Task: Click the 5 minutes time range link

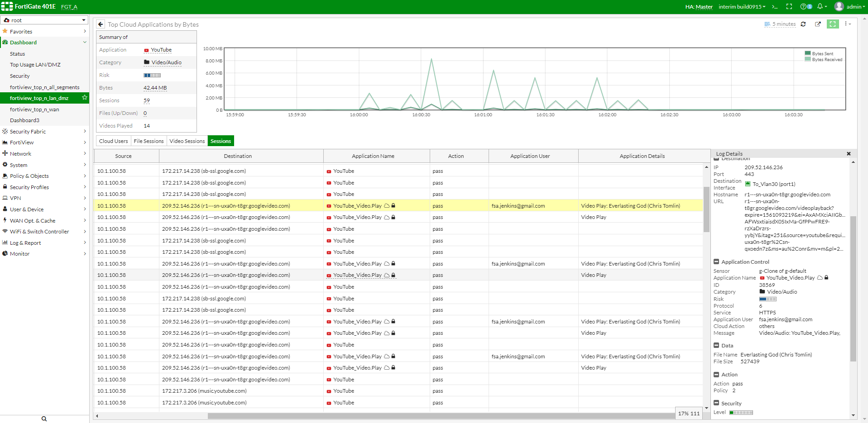Action: 783,24
